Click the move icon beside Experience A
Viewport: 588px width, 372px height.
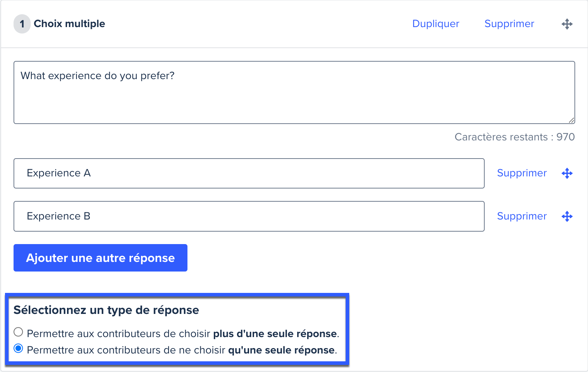pyautogui.click(x=567, y=174)
